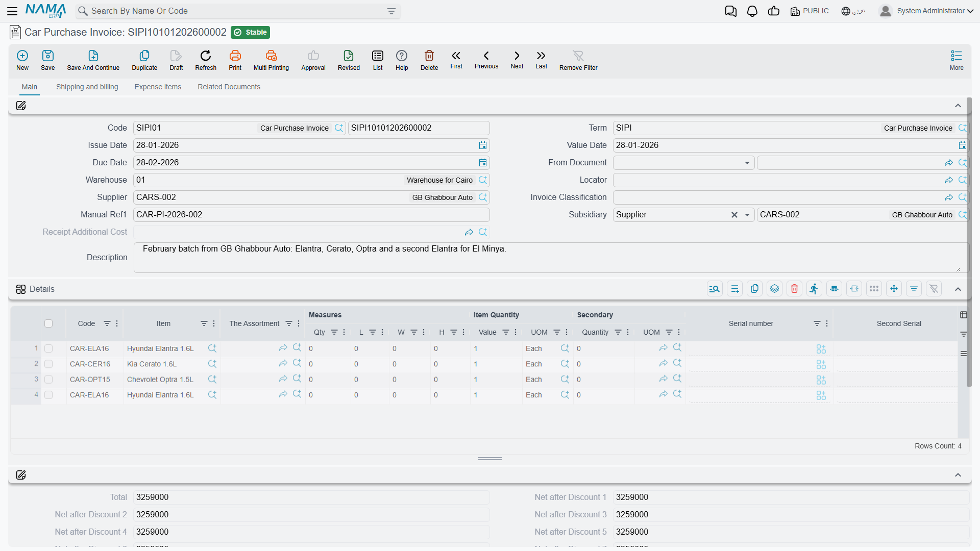Open Value Date calendar picker
The image size is (980, 551).
963,145
